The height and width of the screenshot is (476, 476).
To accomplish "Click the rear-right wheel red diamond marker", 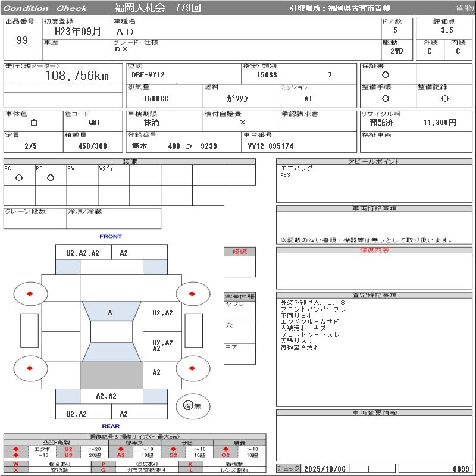I will click(192, 368).
